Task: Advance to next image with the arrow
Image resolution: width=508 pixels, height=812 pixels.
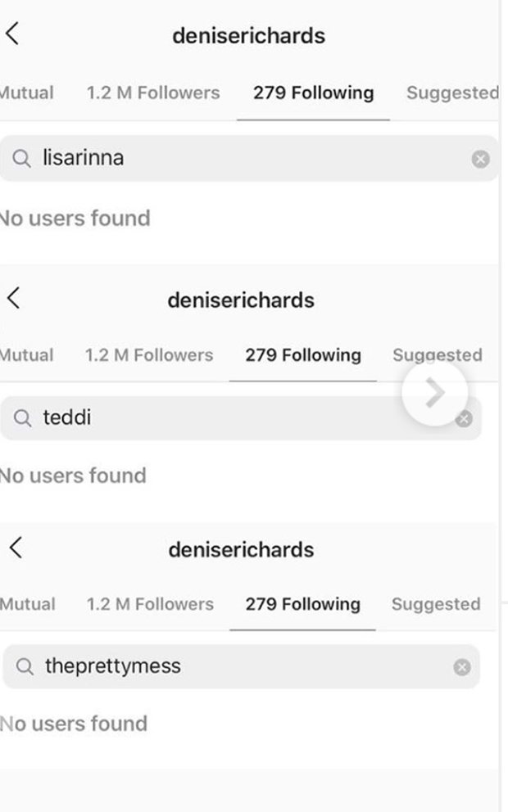Action: point(434,393)
